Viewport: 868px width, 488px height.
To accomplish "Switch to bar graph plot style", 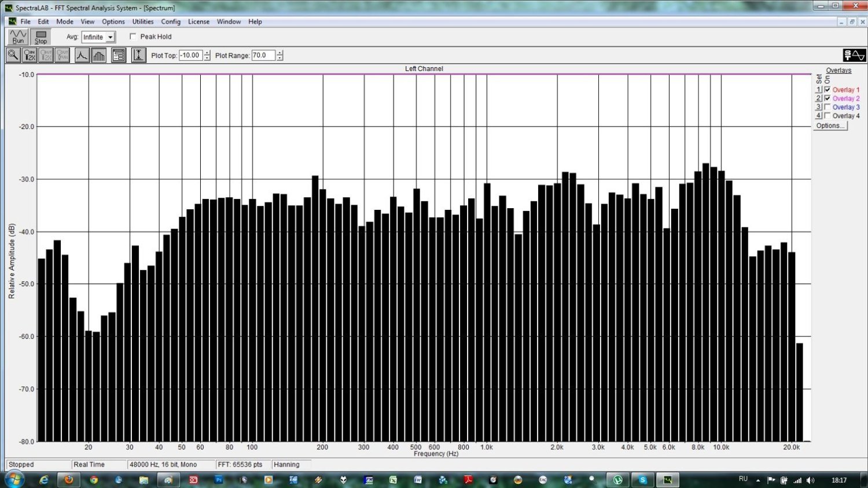I will [x=99, y=56].
